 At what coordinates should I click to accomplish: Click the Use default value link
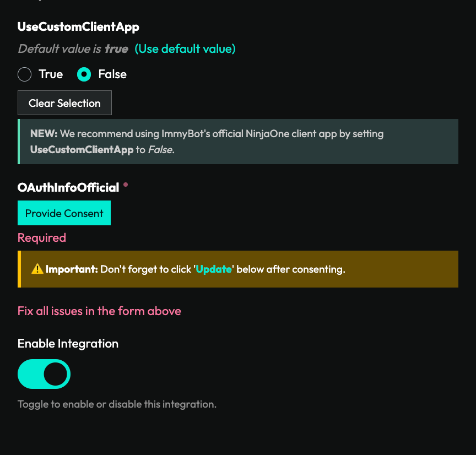pos(185,49)
